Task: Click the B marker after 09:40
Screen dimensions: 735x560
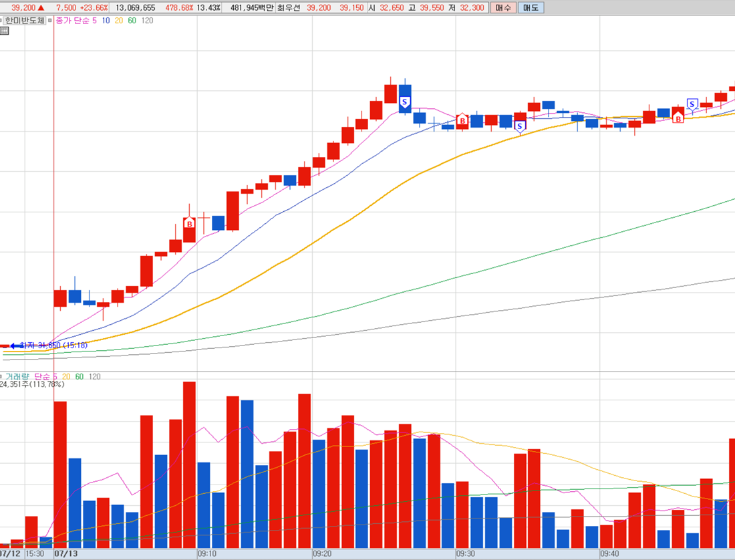Action: pos(678,118)
